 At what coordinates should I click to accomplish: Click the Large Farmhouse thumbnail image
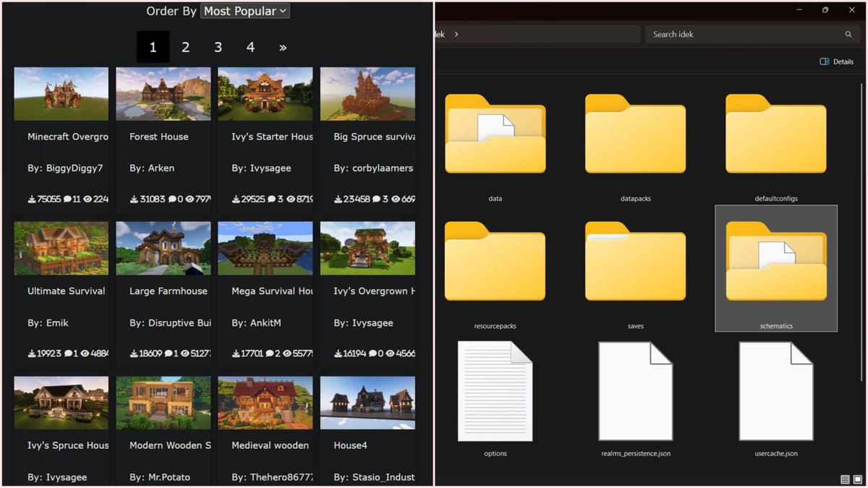click(163, 249)
